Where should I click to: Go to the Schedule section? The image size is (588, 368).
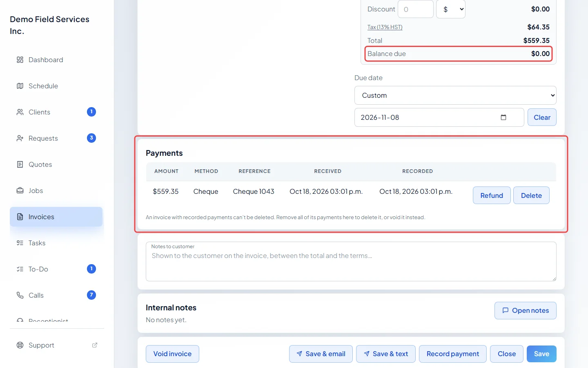pyautogui.click(x=56, y=86)
